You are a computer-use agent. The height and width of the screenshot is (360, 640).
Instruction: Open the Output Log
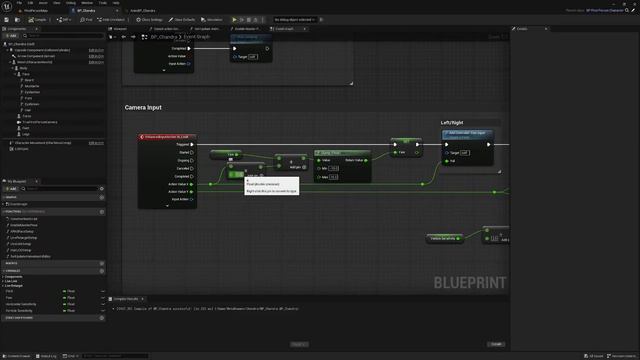[x=46, y=356]
